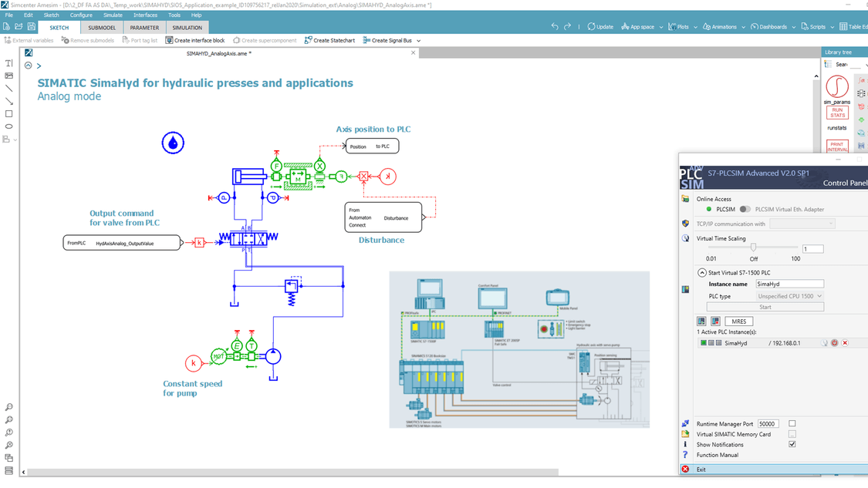This screenshot has width=868, height=488.
Task: Click the sim_params library component icon
Action: (x=837, y=87)
